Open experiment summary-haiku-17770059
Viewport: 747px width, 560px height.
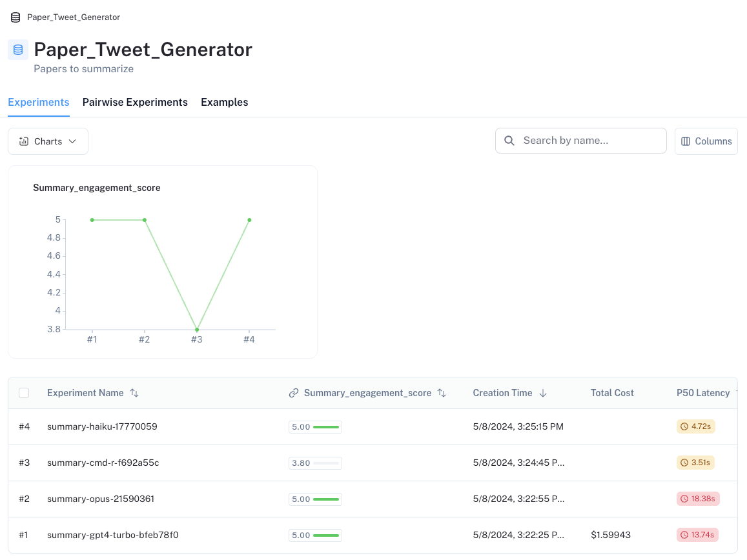tap(102, 426)
